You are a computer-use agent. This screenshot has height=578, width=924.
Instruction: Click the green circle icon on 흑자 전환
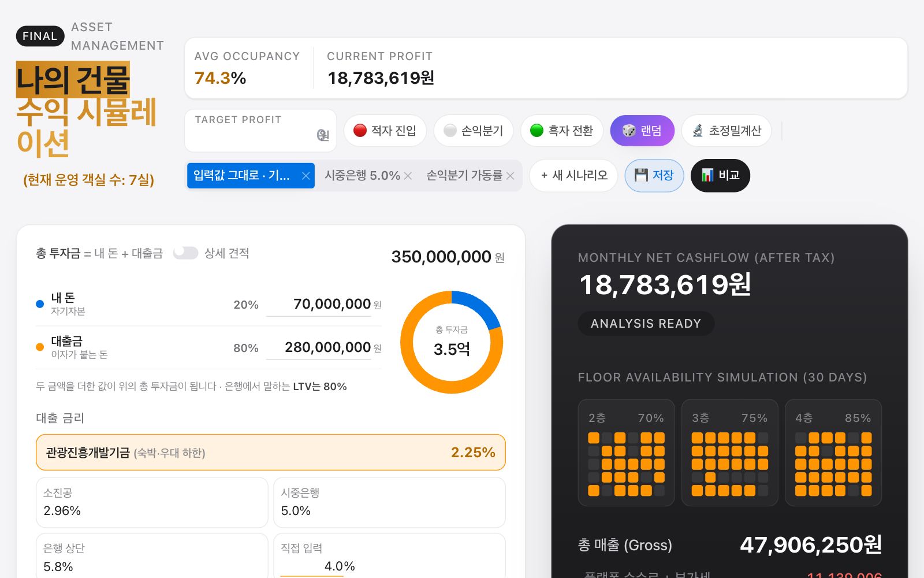(x=536, y=131)
